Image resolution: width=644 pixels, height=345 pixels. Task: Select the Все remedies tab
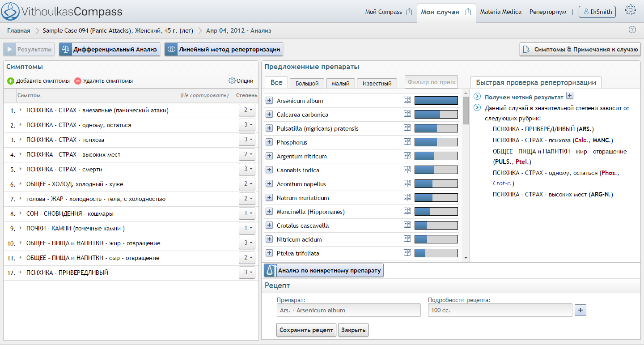pos(276,82)
